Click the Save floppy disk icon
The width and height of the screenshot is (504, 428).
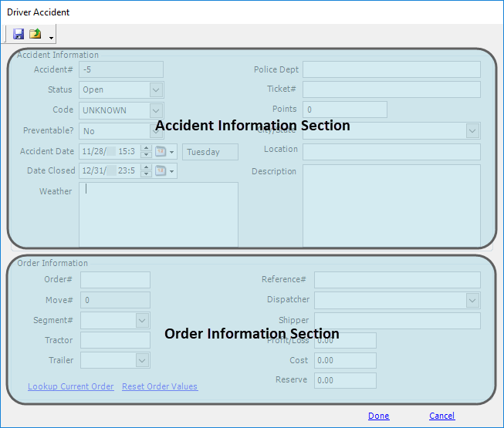(19, 34)
